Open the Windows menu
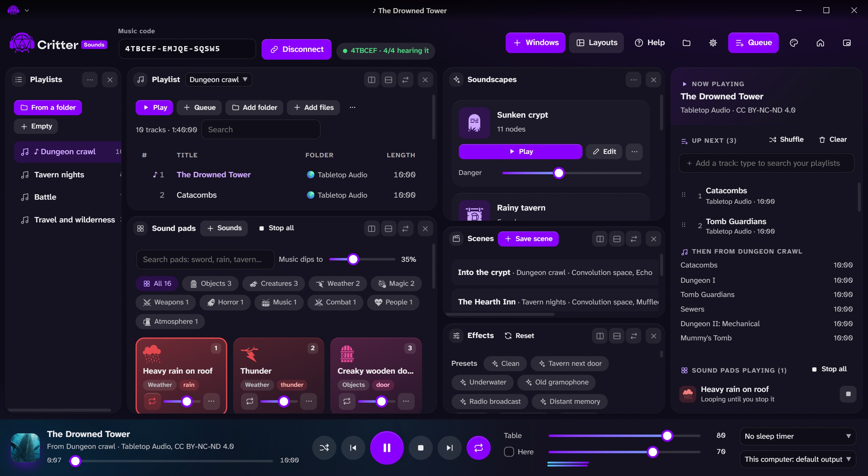The image size is (868, 476). [535, 43]
